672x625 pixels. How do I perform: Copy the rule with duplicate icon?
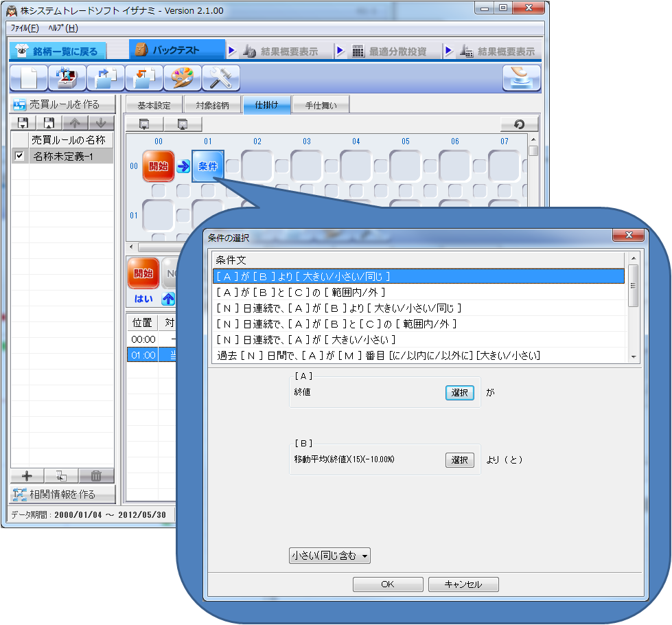point(61,476)
